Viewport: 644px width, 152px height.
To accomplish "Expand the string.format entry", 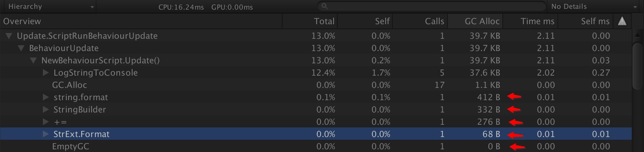I will 46,97.
